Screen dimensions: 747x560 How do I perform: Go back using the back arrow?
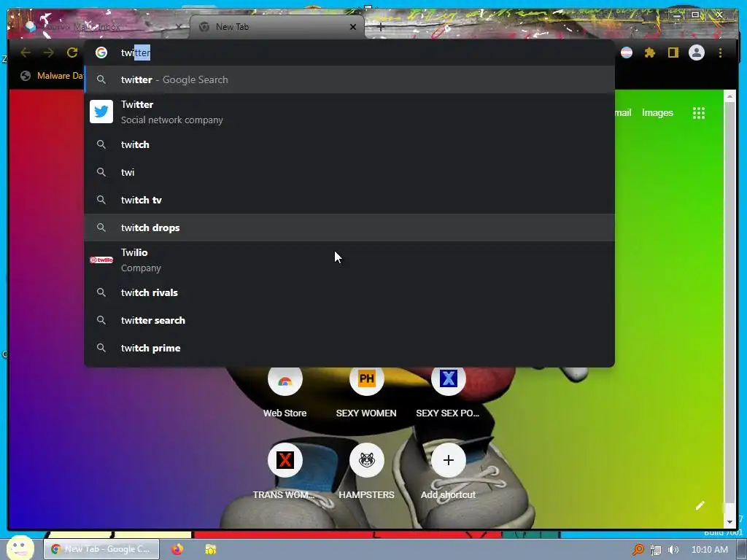point(26,52)
